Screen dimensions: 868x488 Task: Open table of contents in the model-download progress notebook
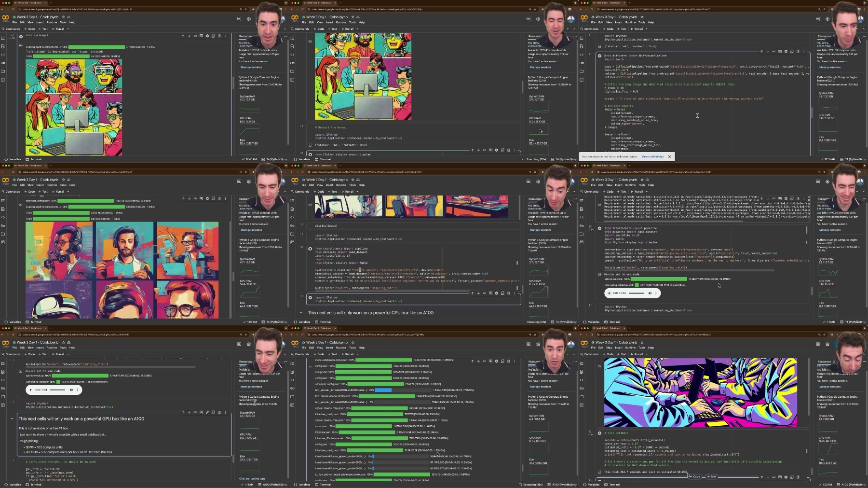(292, 363)
